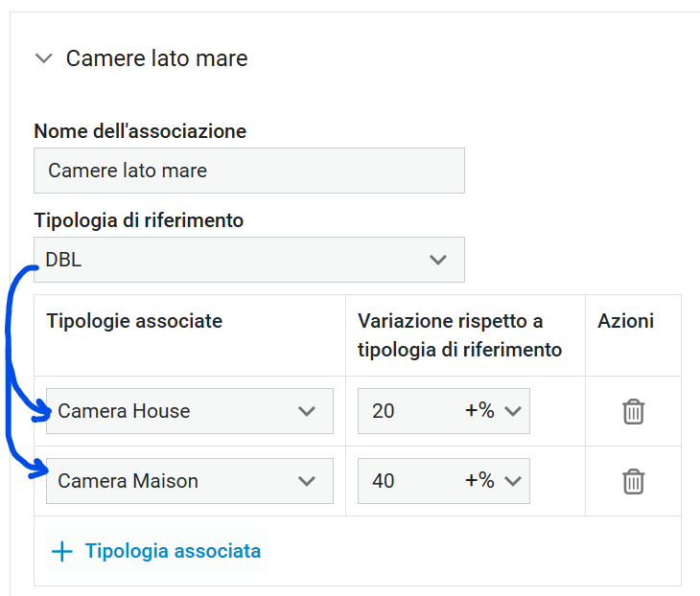
Task: Open the Camera House type dropdown
Action: coord(190,411)
